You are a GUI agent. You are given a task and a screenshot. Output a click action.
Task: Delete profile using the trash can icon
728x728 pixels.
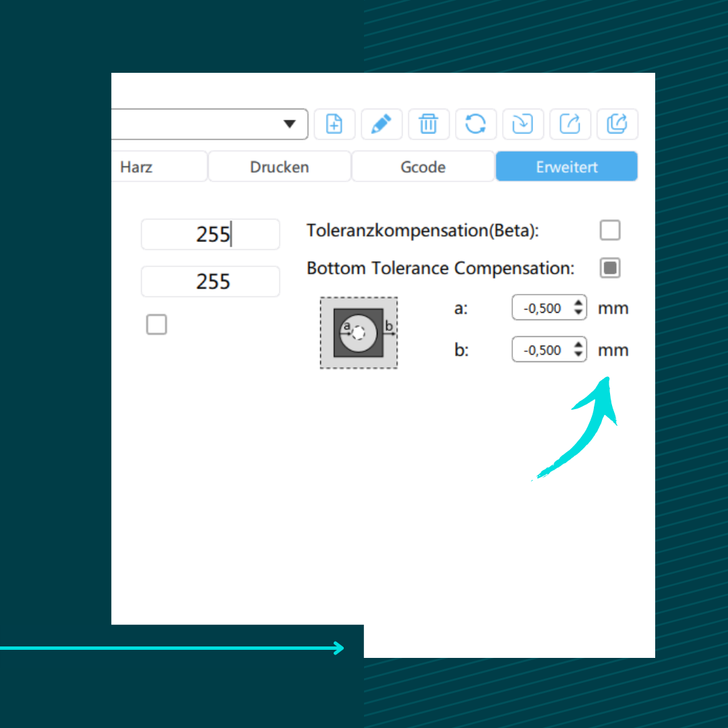pyautogui.click(x=429, y=124)
